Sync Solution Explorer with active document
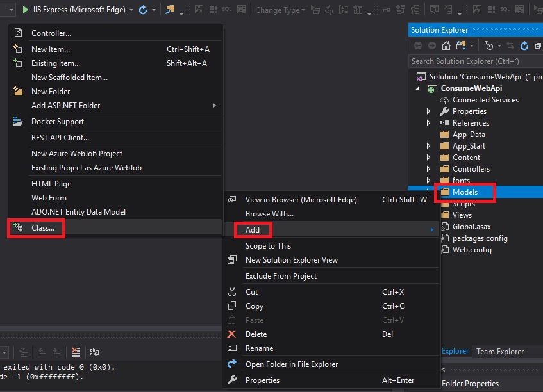This screenshot has width=543, height=392. [x=510, y=45]
